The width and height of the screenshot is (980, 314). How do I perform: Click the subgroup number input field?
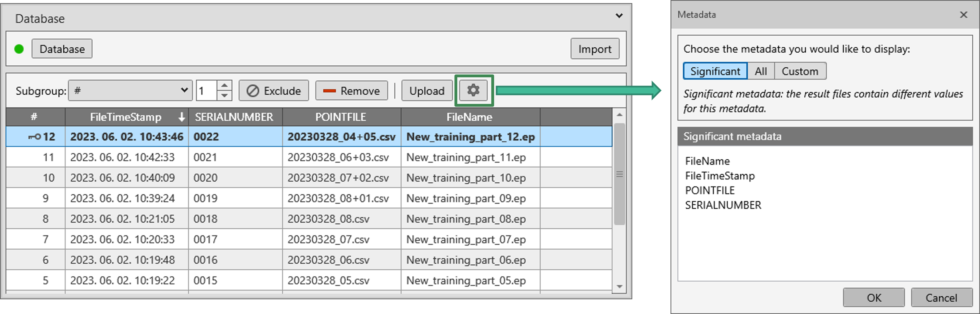coord(206,91)
